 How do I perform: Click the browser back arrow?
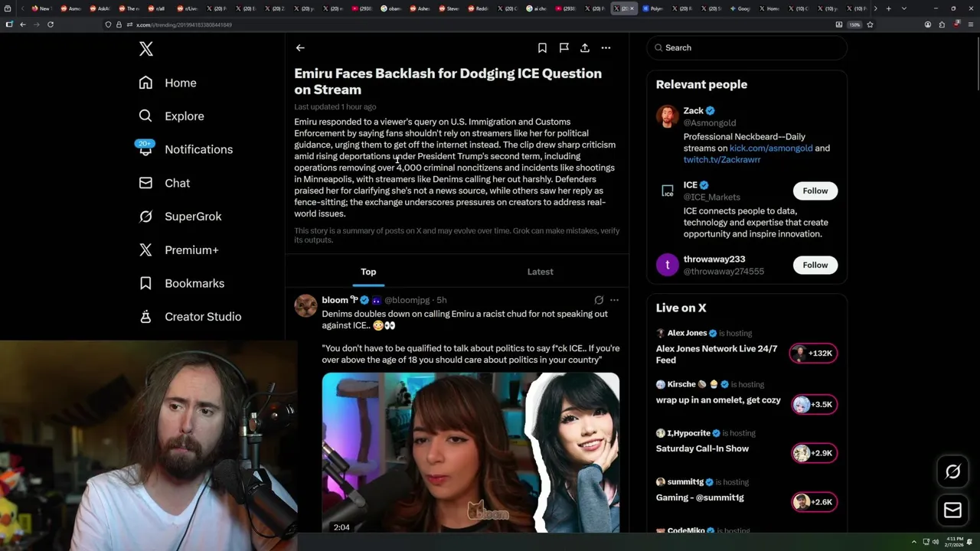coord(23,24)
